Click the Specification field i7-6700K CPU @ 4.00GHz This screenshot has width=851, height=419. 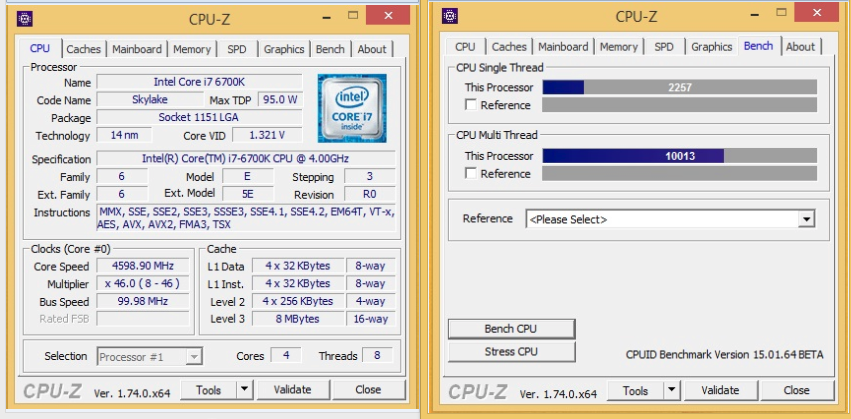pos(246,158)
